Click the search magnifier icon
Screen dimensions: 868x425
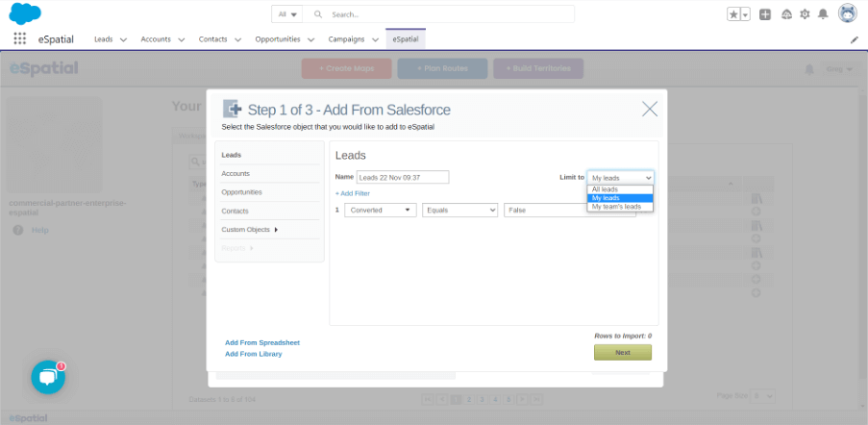click(318, 14)
